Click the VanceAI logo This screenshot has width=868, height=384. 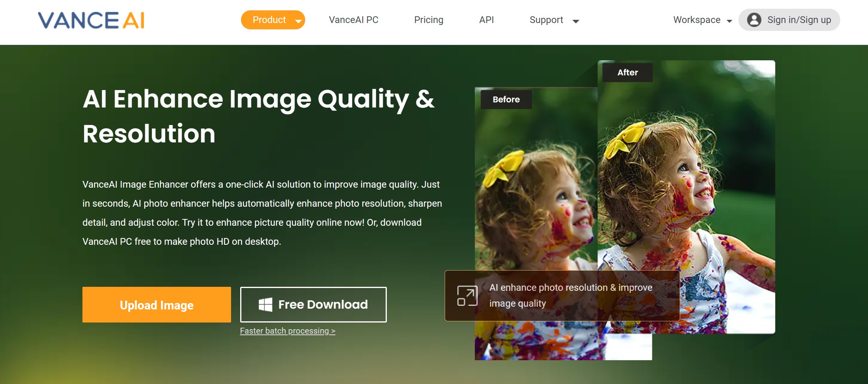pos(90,21)
